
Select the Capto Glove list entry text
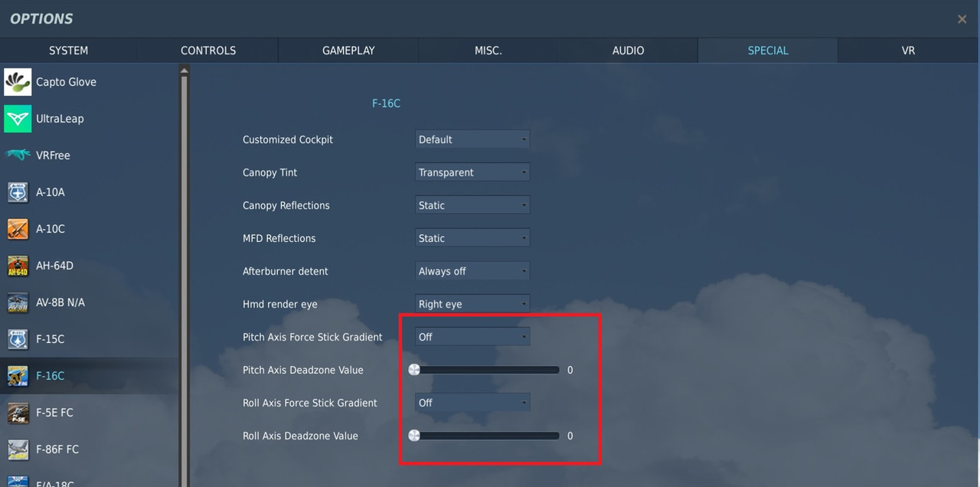click(66, 82)
